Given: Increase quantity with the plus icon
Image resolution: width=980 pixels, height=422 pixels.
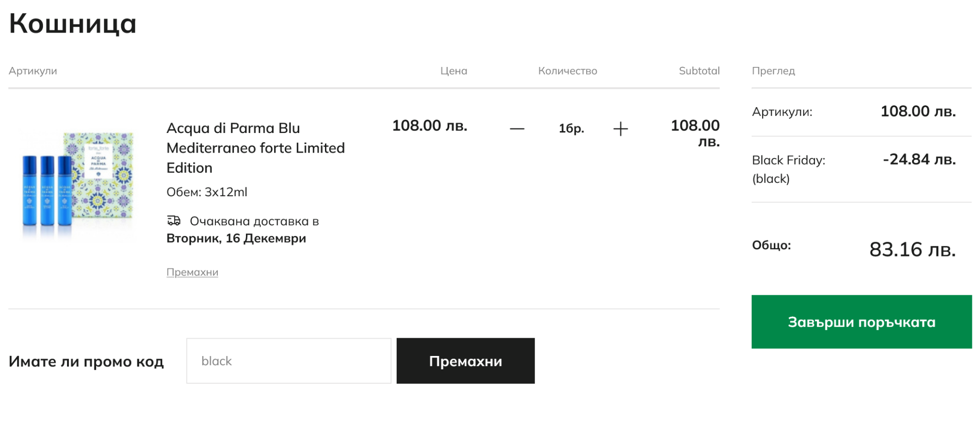Looking at the screenshot, I should click(620, 129).
